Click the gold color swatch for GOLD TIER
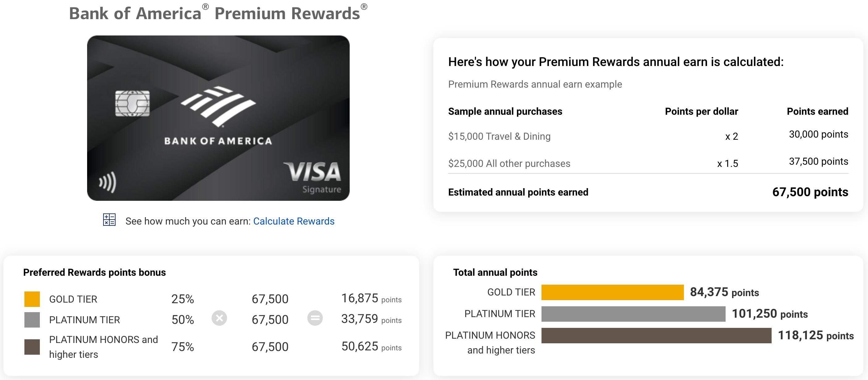This screenshot has height=380, width=868. (x=32, y=298)
